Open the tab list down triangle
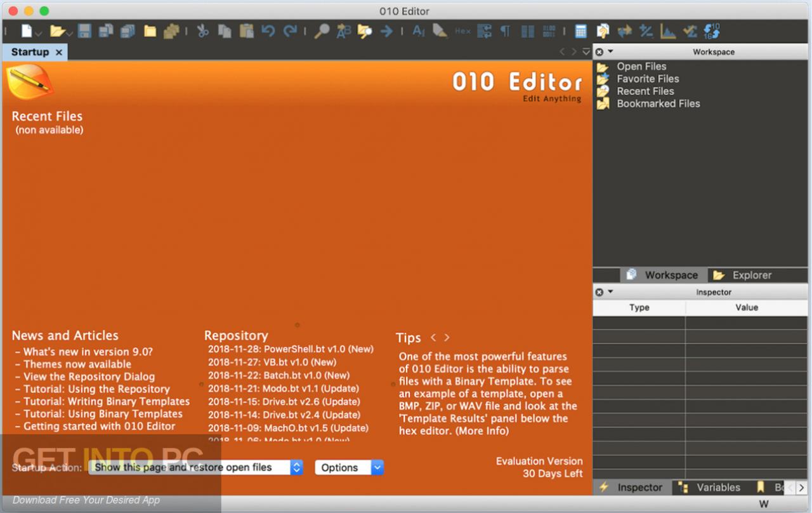The height and width of the screenshot is (513, 812). pyautogui.click(x=586, y=52)
